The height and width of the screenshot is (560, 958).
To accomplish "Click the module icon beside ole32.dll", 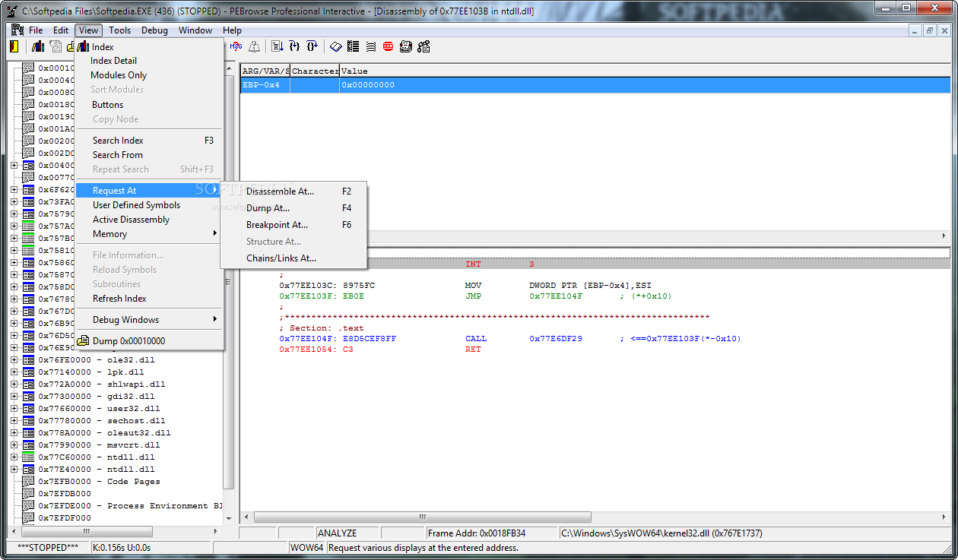I will pos(28,360).
